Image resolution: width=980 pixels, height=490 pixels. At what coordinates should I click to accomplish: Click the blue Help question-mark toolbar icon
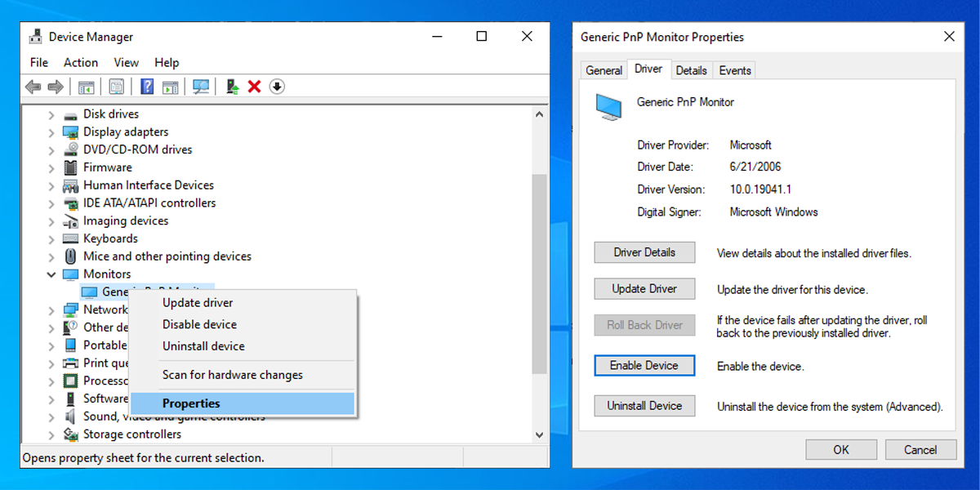[147, 87]
